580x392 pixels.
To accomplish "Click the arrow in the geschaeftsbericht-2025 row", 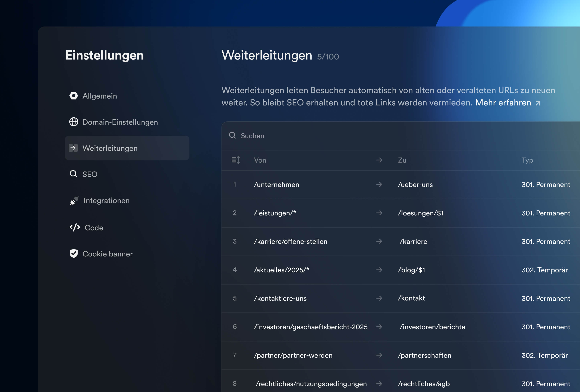I will click(x=379, y=326).
